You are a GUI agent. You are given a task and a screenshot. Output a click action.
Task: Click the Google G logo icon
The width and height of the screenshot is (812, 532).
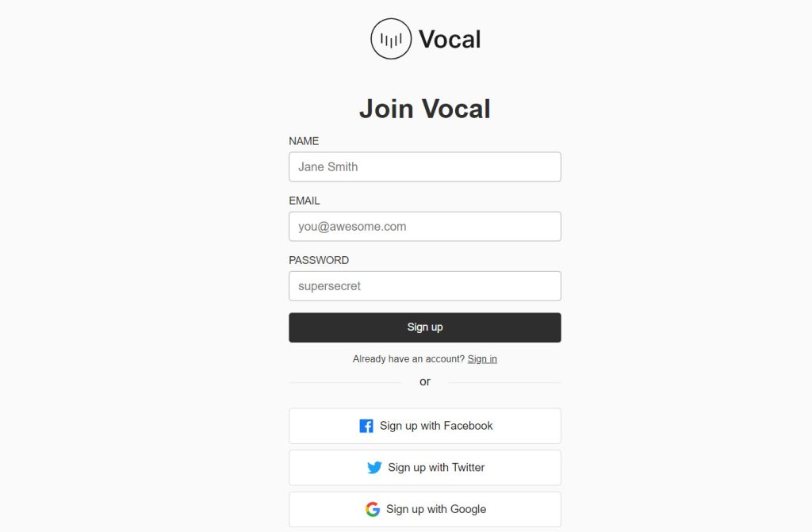pyautogui.click(x=373, y=509)
